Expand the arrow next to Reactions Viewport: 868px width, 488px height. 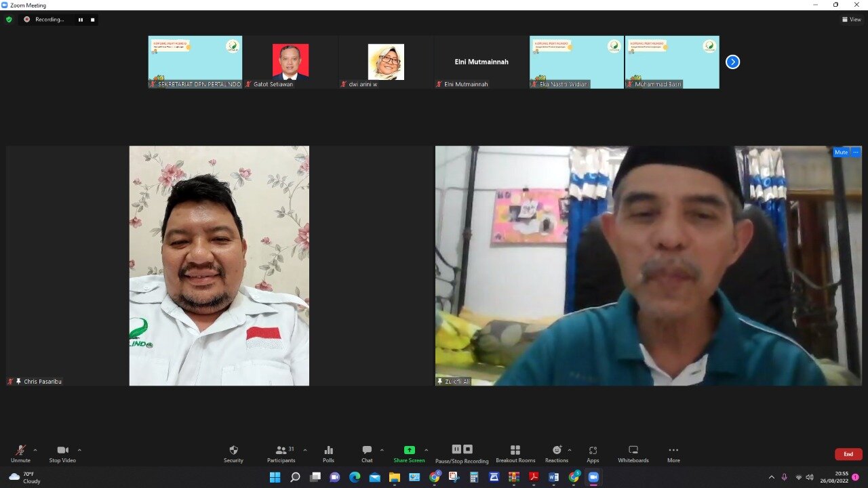(x=569, y=450)
